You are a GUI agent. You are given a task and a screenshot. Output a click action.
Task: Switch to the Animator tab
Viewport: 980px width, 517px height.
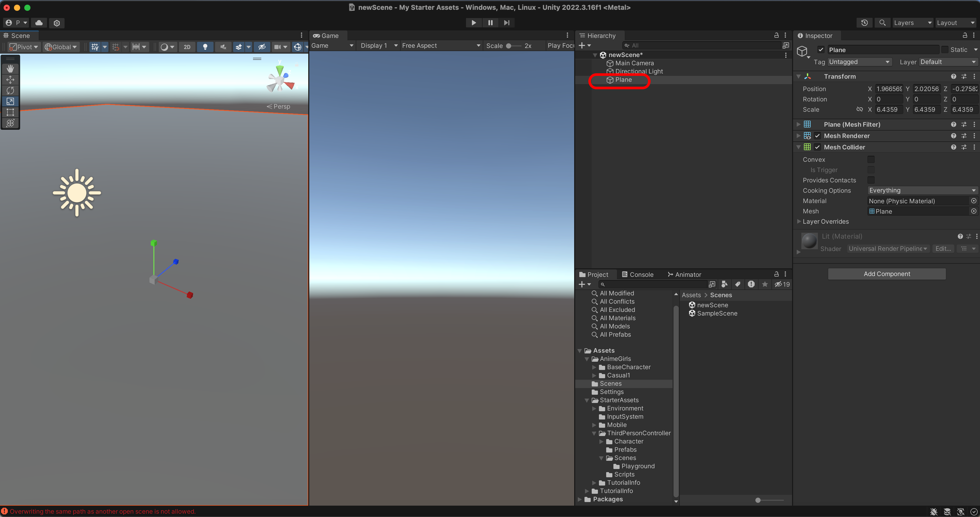coord(684,274)
